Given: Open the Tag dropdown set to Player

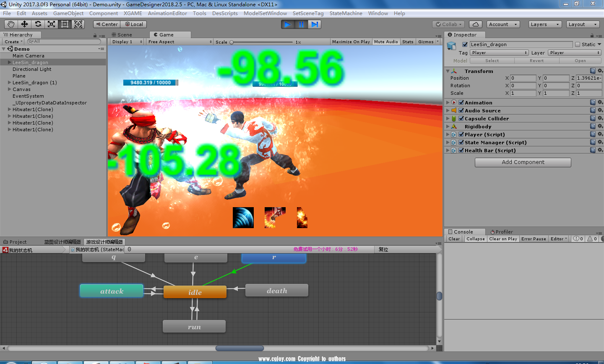Looking at the screenshot, I should pyautogui.click(x=499, y=53).
